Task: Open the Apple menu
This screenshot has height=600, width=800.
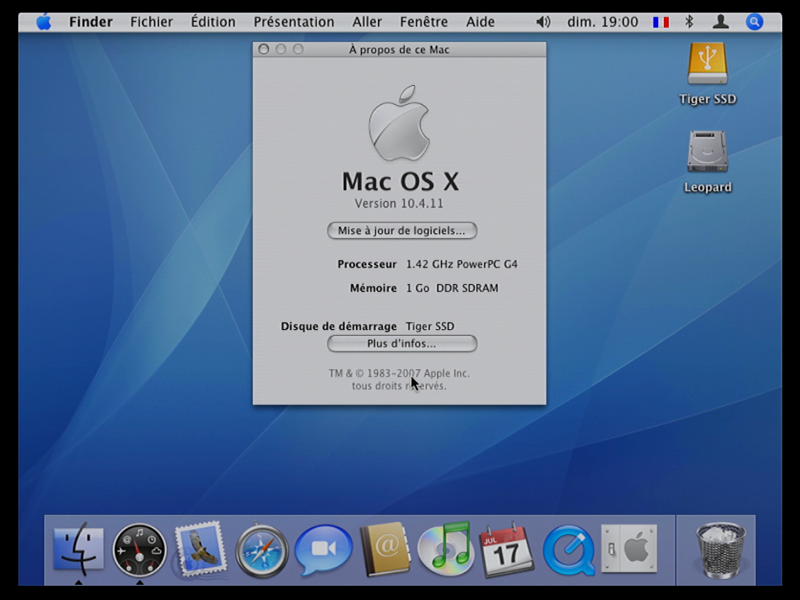Action: 44,22
